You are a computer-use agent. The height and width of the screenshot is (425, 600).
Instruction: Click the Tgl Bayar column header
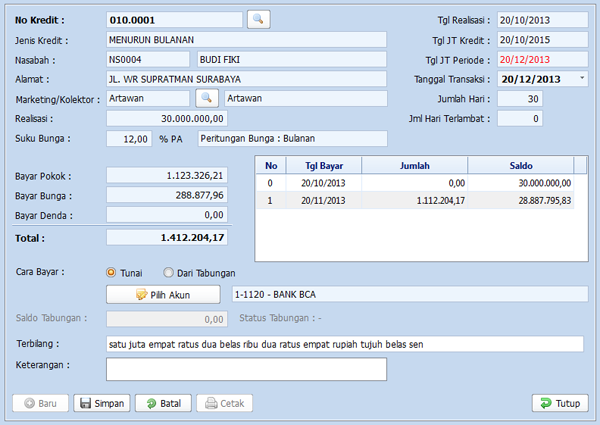[x=321, y=166]
